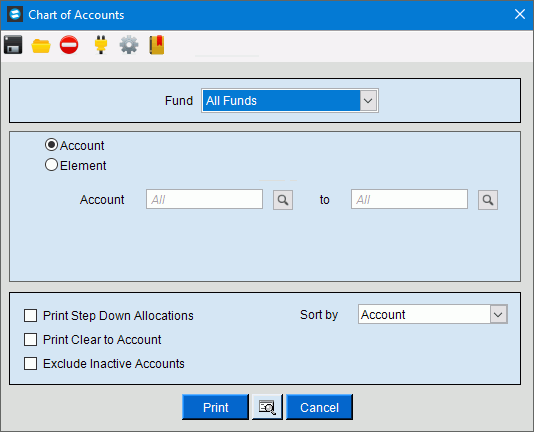Click the yellow plug icon
Image resolution: width=534 pixels, height=432 pixels.
[x=101, y=45]
